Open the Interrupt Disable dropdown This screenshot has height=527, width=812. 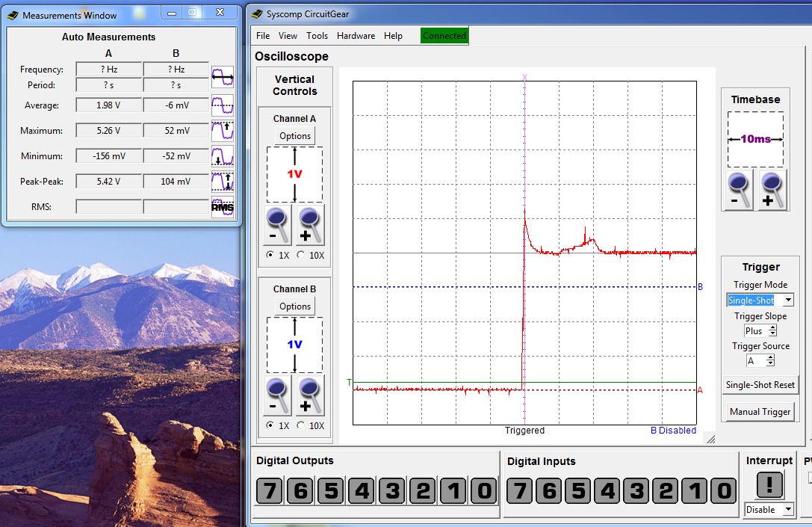(x=787, y=510)
